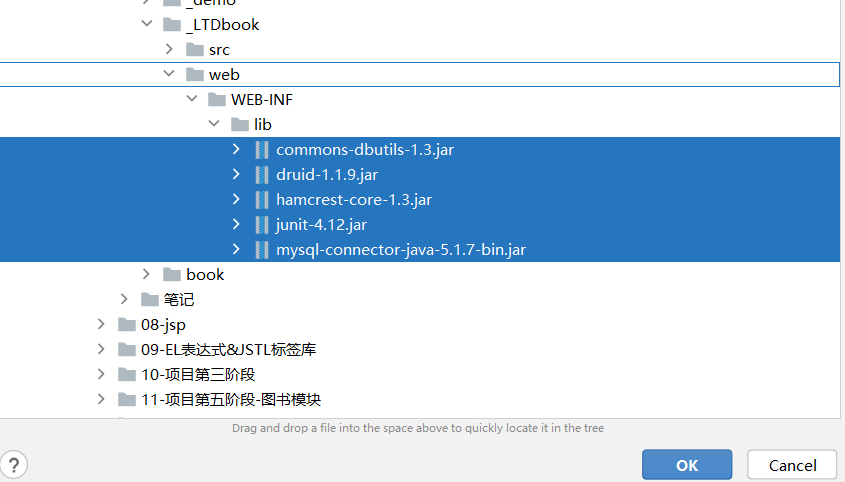845x482 pixels.
Task: Expand junit-4.12.jar contents
Action: coord(236,224)
